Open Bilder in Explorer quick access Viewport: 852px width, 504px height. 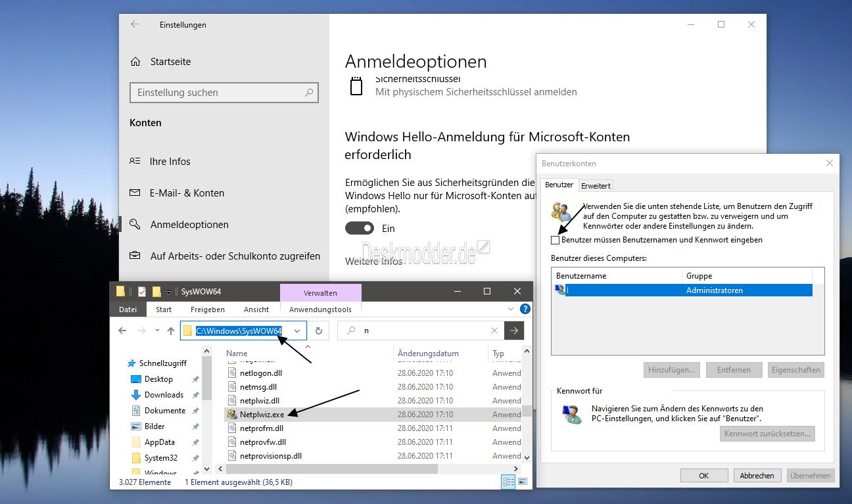[x=154, y=426]
